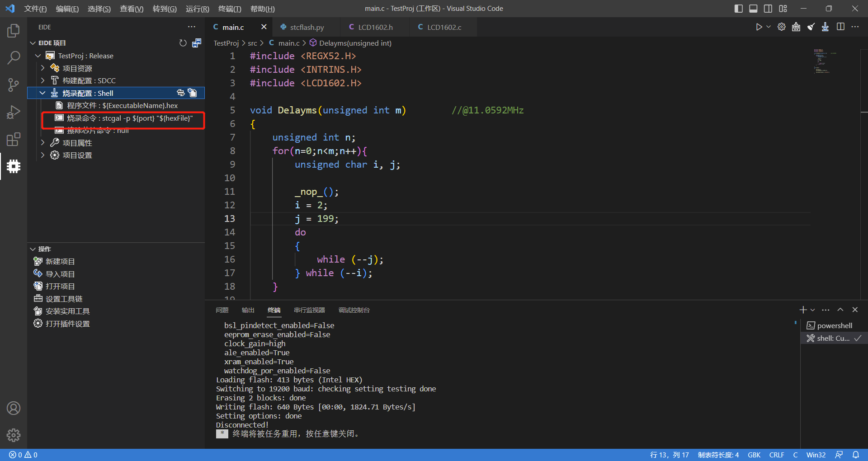868x461 pixels.
Task: Click the upload-to-device icon on 烧录配置 row
Action: [x=193, y=93]
